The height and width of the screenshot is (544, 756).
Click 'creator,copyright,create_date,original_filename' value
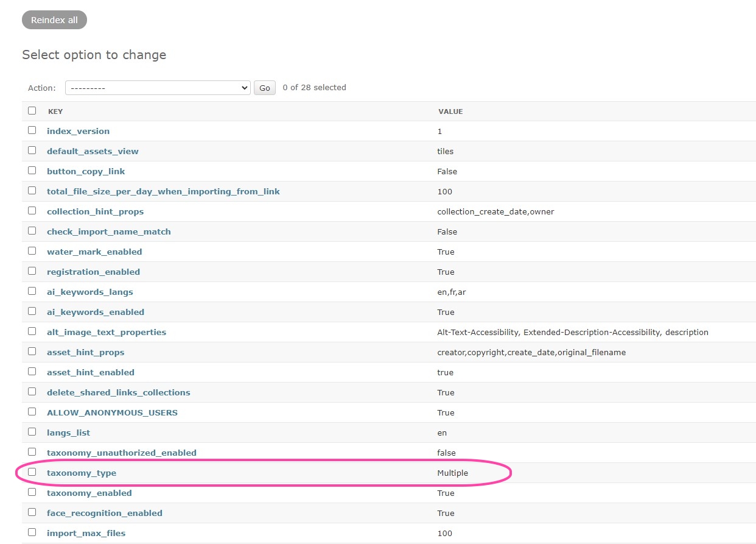click(531, 352)
